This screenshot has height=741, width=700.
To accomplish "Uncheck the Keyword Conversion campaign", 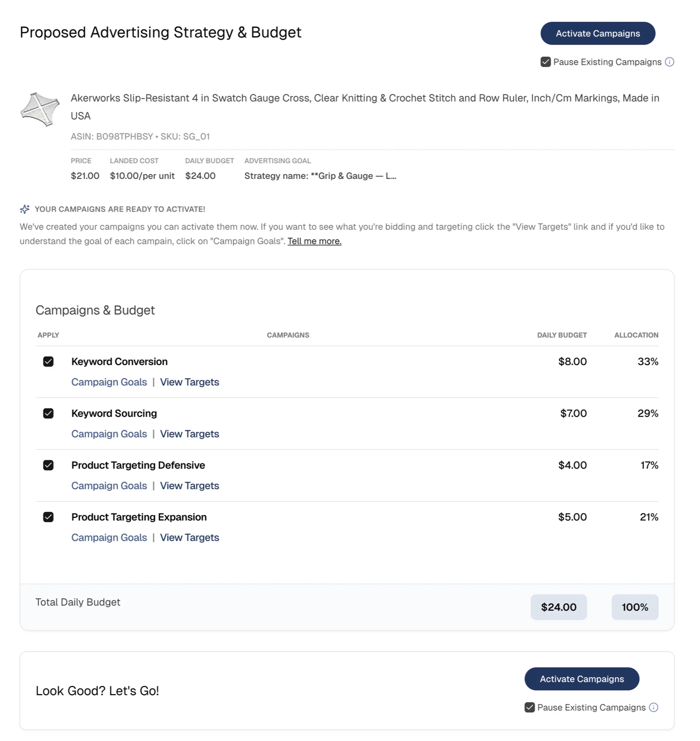I will point(48,361).
